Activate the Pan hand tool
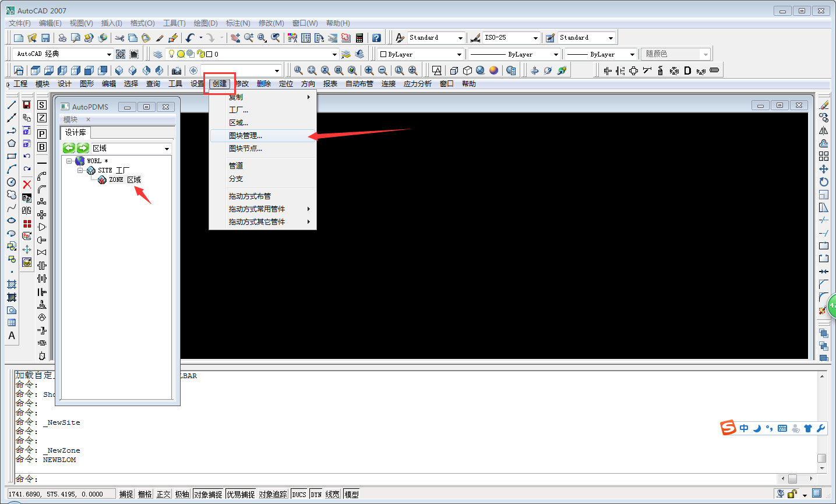836x504 pixels. tap(235, 38)
